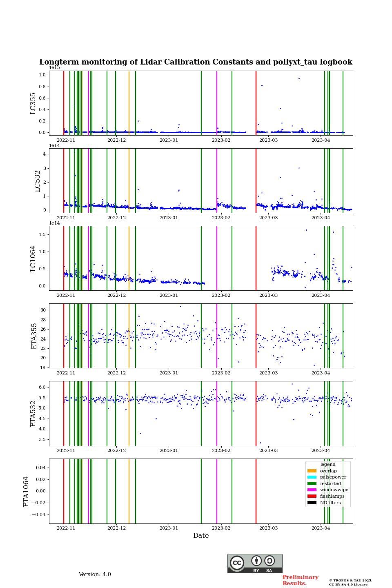Click the '© TROPOS & TAU 2025.' copyright text
This screenshot has height=588, width=392.
(x=351, y=580)
